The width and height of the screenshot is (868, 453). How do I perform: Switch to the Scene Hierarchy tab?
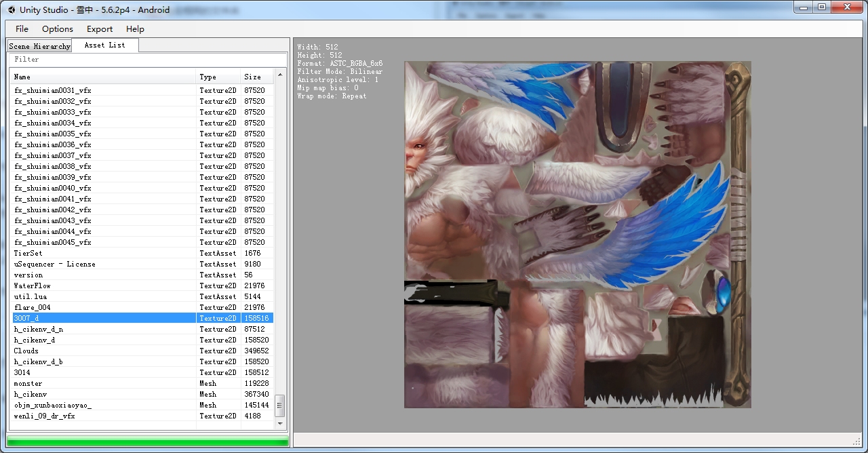coord(39,46)
